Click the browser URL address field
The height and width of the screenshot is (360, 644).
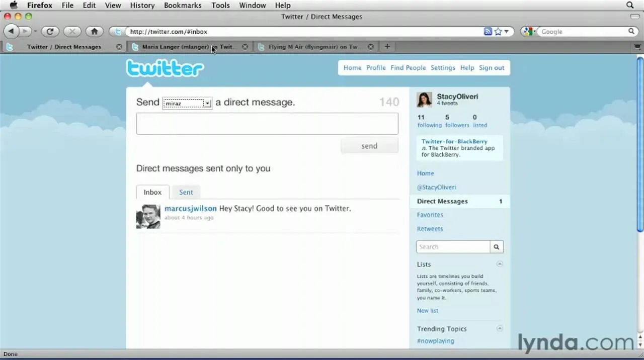coord(304,31)
